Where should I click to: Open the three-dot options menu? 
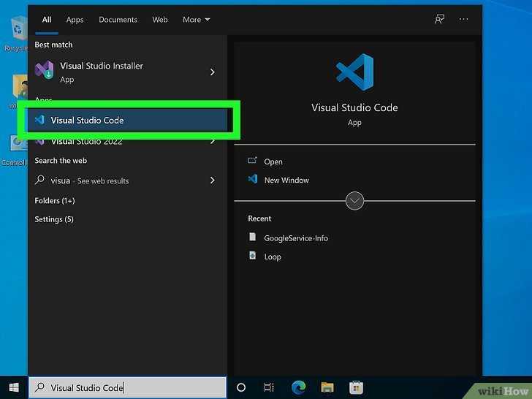click(x=463, y=19)
